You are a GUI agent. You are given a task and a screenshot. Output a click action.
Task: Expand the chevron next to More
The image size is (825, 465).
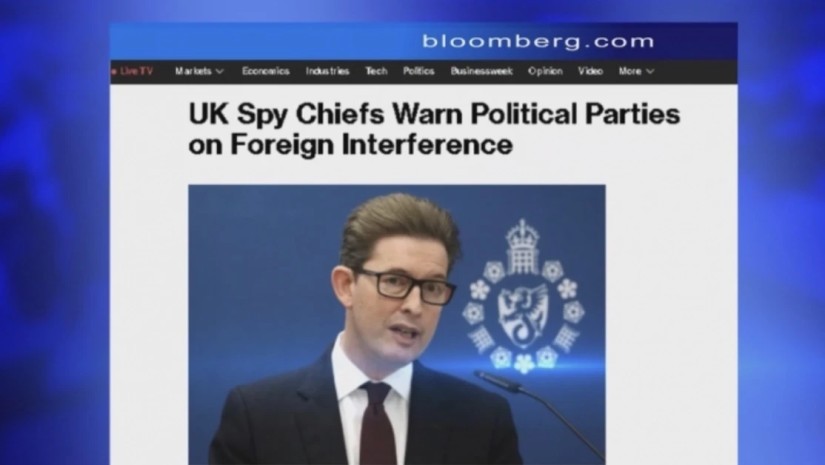(650, 72)
